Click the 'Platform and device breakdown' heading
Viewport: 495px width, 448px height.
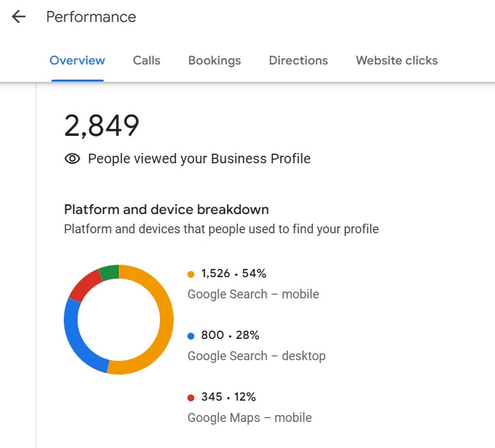pyautogui.click(x=166, y=209)
